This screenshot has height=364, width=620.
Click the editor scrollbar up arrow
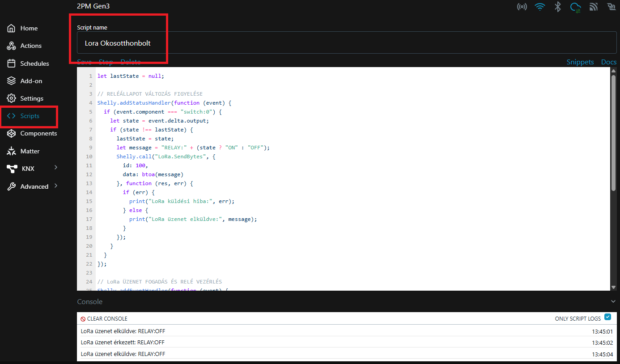(614, 71)
